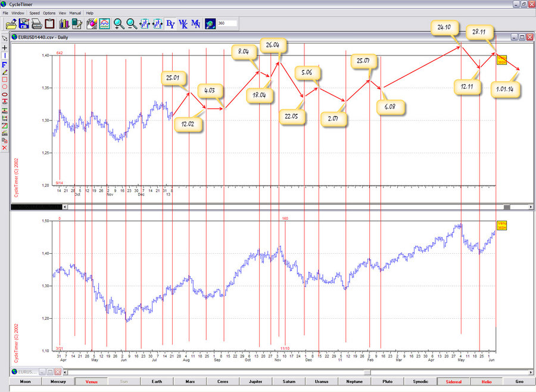The image size is (536, 392).
Task: Switch chart to monthly MN view
Action: click(196, 24)
